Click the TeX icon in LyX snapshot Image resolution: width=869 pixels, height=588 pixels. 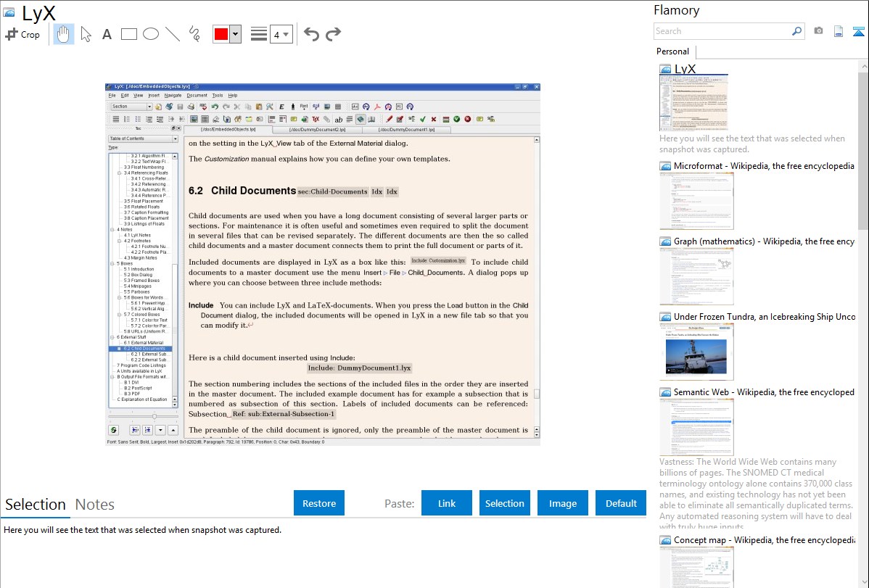tap(316, 119)
